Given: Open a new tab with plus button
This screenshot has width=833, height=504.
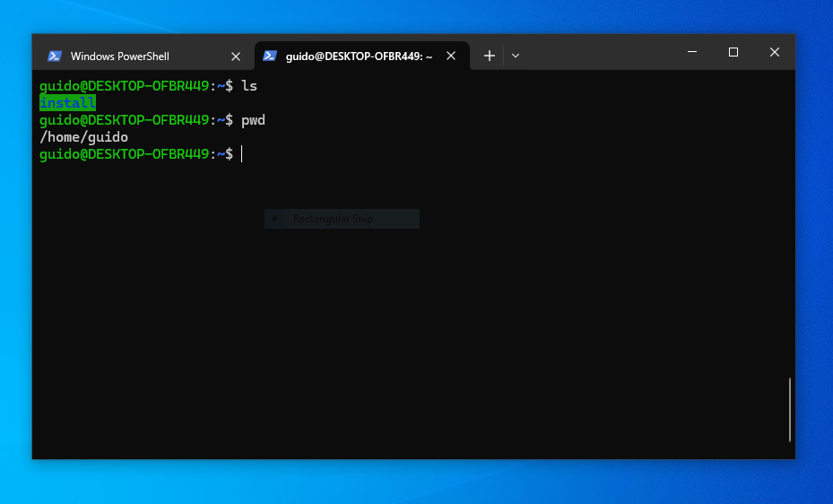Looking at the screenshot, I should pos(490,56).
